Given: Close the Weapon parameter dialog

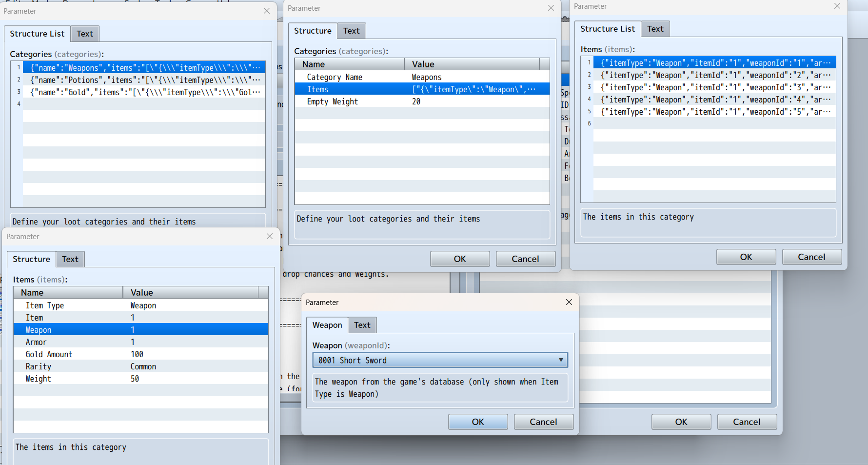Looking at the screenshot, I should coord(569,302).
